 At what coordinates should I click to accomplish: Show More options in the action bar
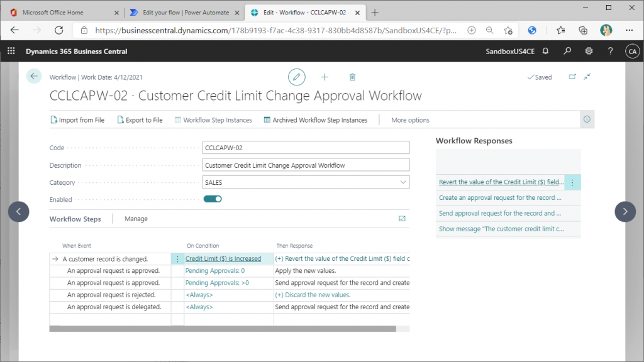[x=410, y=120]
